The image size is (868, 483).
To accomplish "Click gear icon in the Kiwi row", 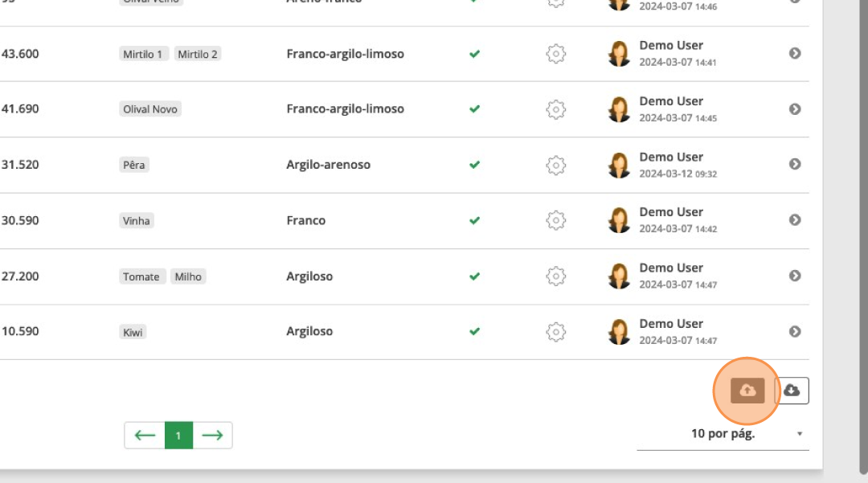I will click(555, 331).
